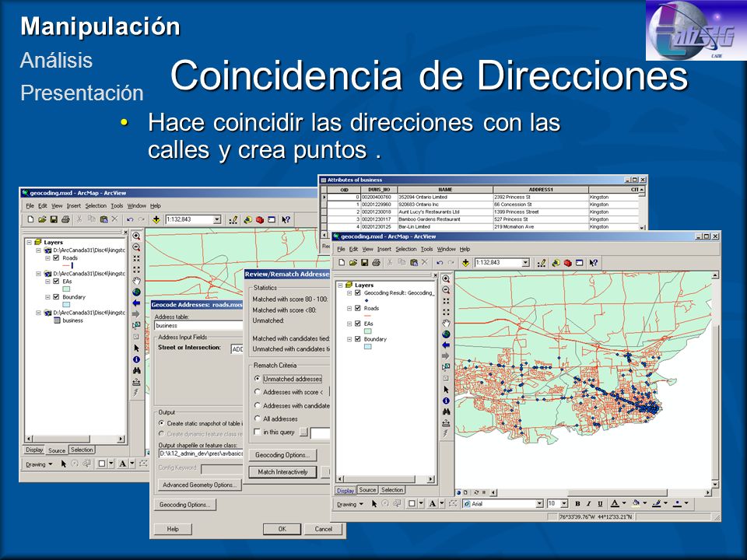Click Zoom In tool in left ArcMap window

coord(136,236)
